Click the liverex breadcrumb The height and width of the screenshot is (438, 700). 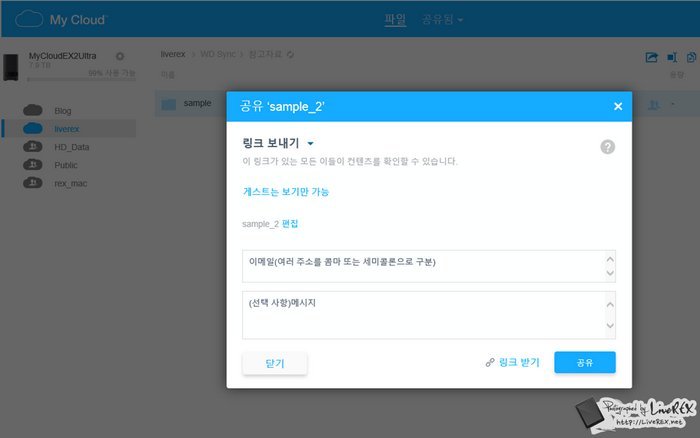173,54
